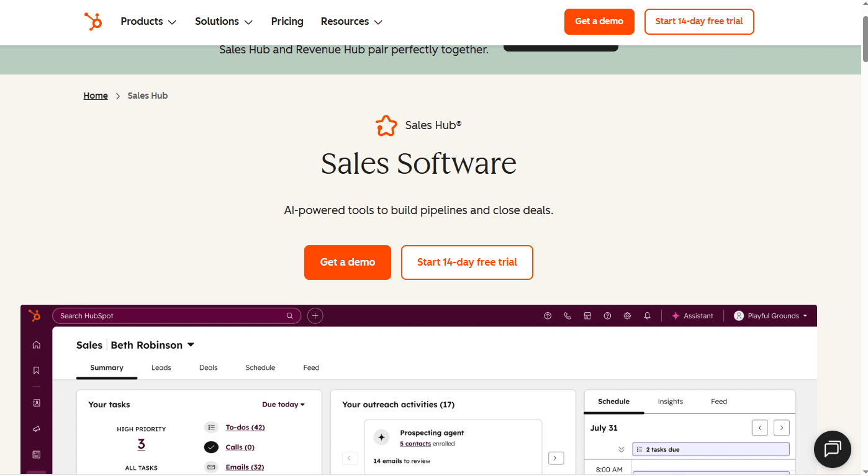Follow the Home breadcrumb link
Image resolution: width=868 pixels, height=476 pixels.
[x=96, y=96]
